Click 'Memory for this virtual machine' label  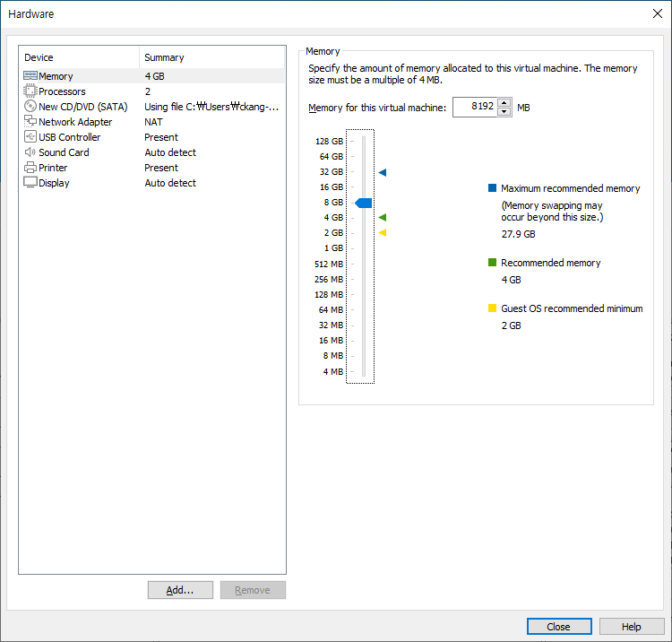pyautogui.click(x=377, y=108)
